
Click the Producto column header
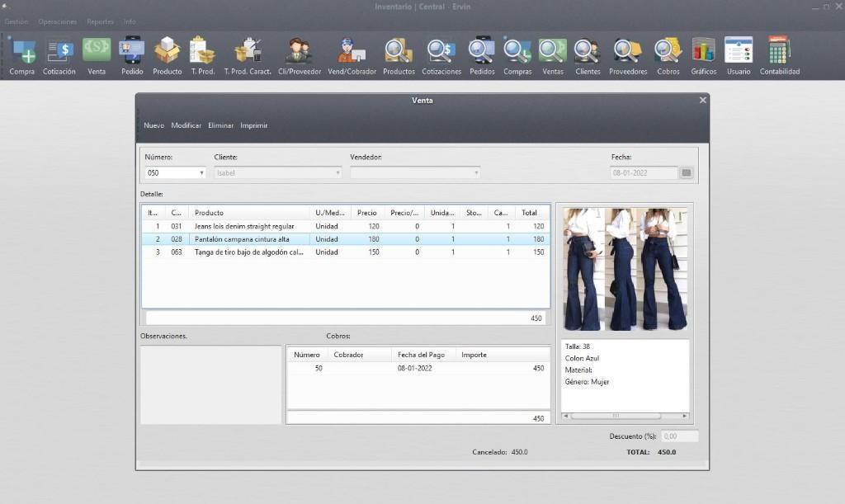click(249, 213)
